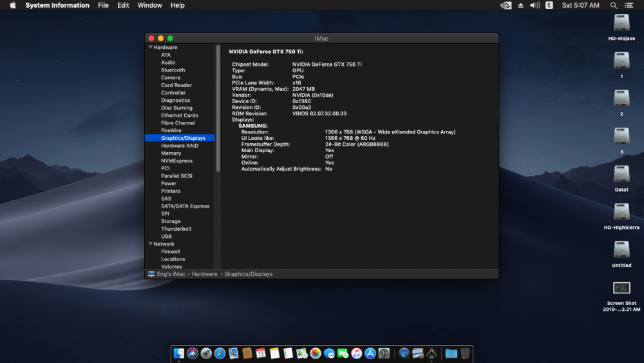Click the sidebar vertical scrollbar
Screen dimensions: 644x363
(x=218, y=108)
